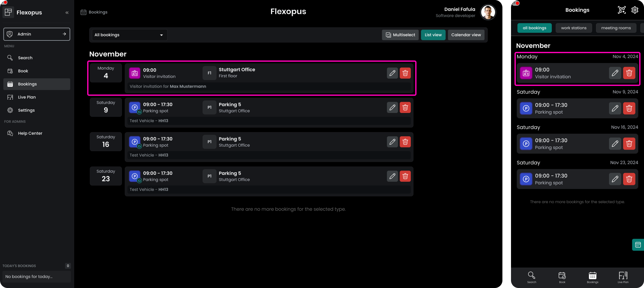
Task: Edit the Saturday 16 parking booking
Action: point(392,142)
